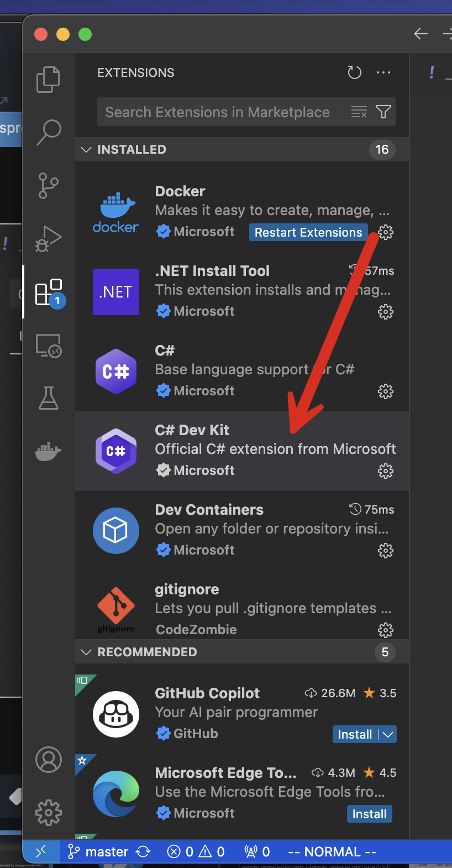This screenshot has height=868, width=452.
Task: Open the Run and Debug view
Action: (49, 238)
